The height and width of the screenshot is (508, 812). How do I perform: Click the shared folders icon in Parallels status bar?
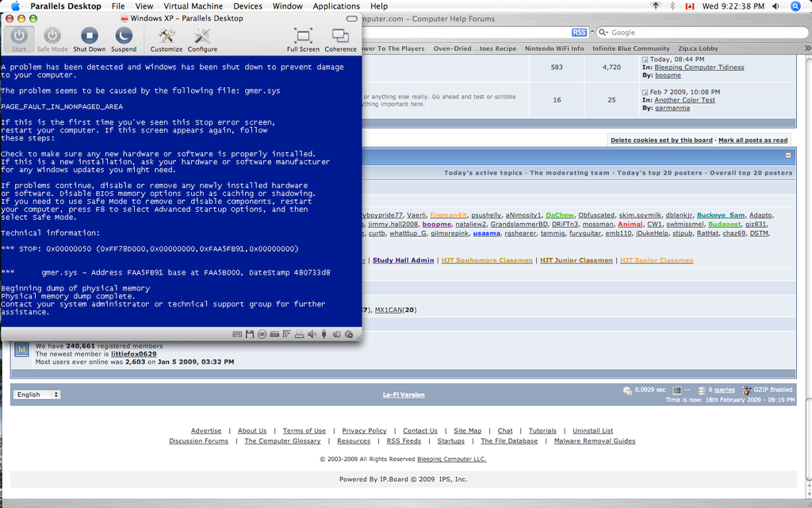[336, 334]
